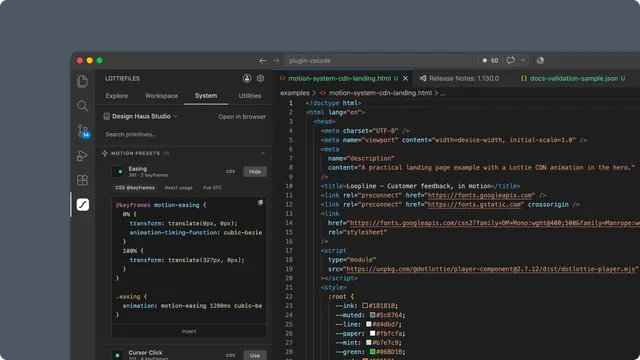The image size is (640, 360).
Task: Switch to the Explore tab
Action: pyautogui.click(x=117, y=96)
